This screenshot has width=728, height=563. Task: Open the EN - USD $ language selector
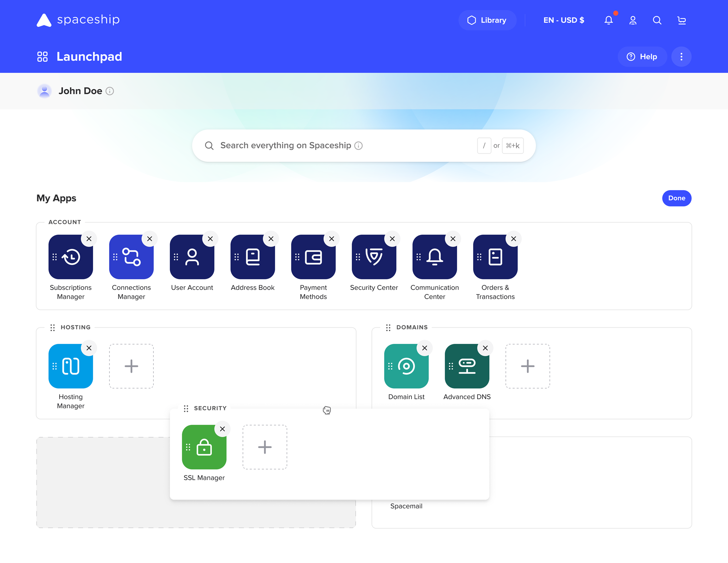tap(563, 20)
